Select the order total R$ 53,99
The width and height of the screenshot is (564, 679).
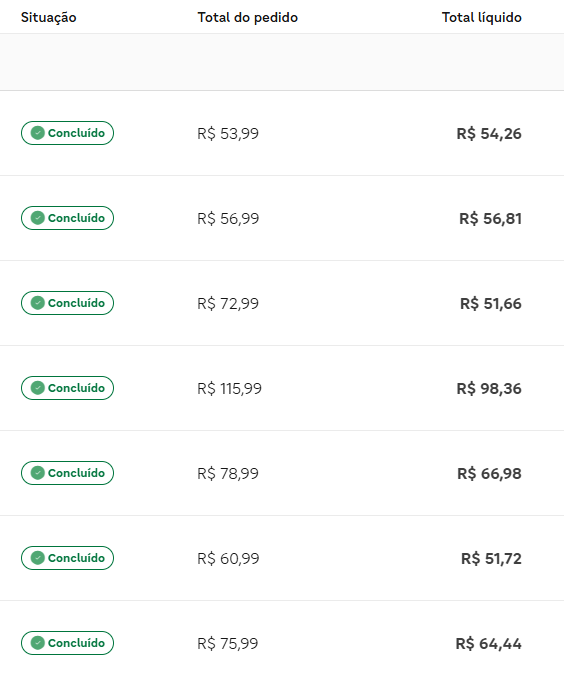coord(228,133)
